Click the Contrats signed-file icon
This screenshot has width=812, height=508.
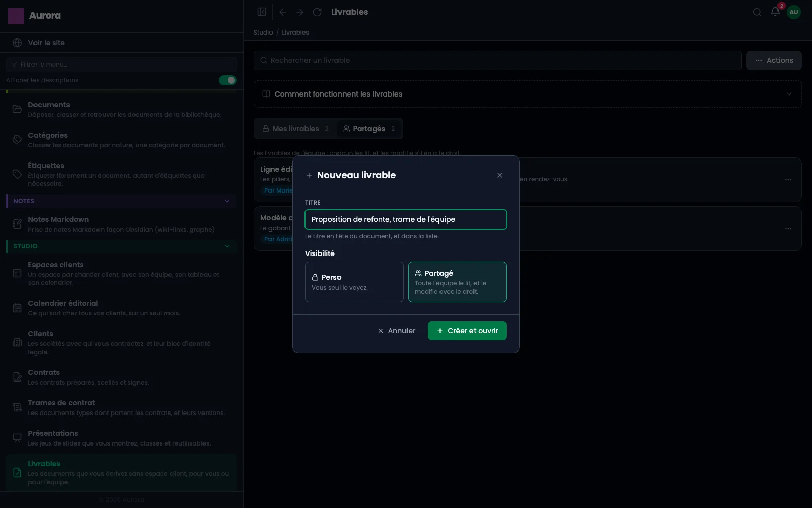tap(17, 377)
